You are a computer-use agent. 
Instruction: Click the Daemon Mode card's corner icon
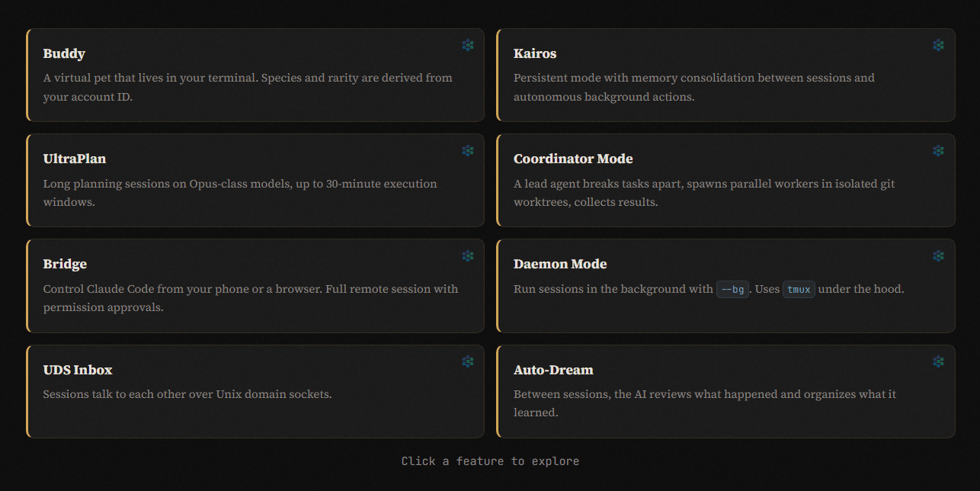(x=938, y=256)
